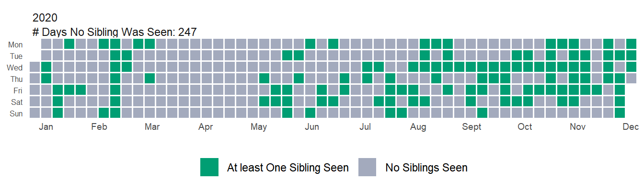644x193 pixels.
Task: Select the "At least One Sibling Seen" legend text
Action: 287,168
